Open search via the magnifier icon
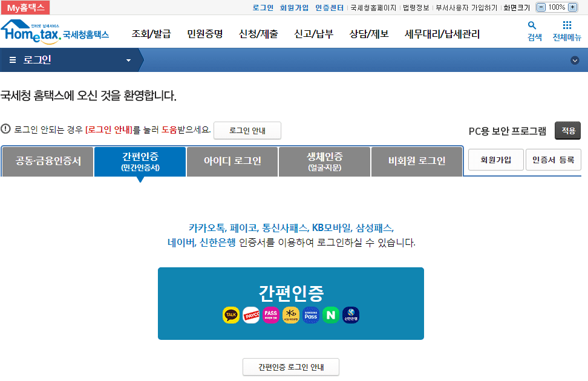The width and height of the screenshot is (588, 381). (532, 30)
